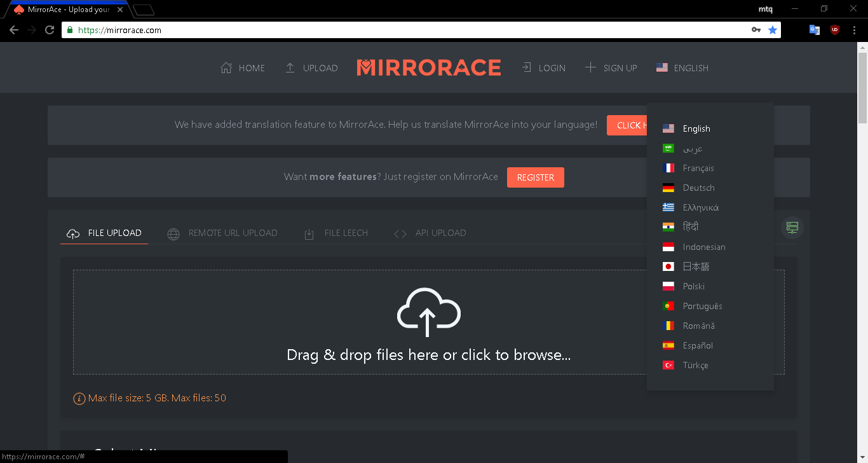Click the uBlock Origin extension icon

(835, 30)
